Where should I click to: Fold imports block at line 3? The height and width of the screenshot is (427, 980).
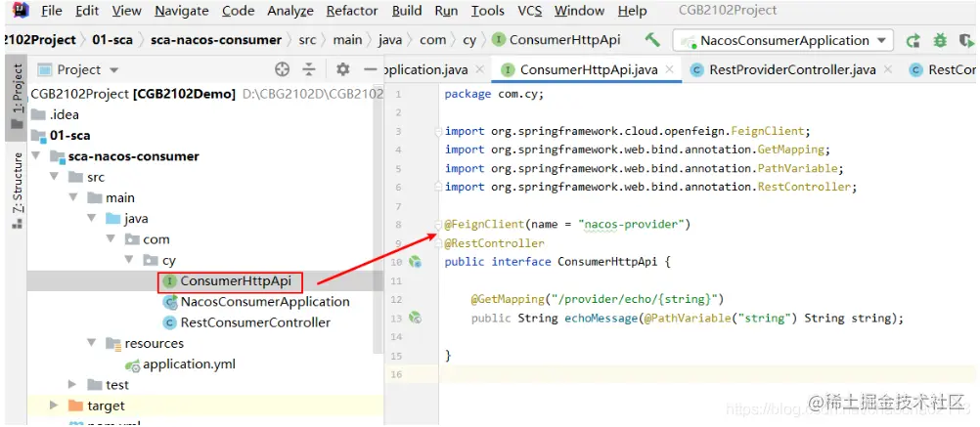pos(438,132)
